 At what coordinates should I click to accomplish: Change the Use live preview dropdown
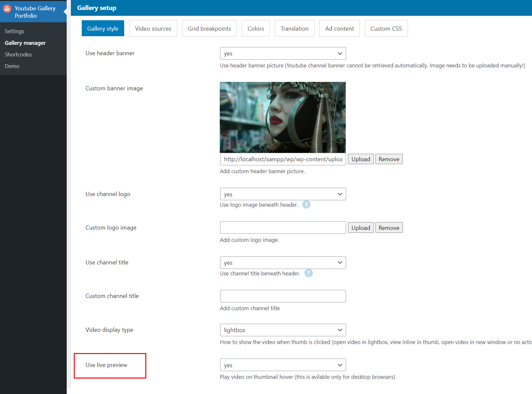[283, 365]
